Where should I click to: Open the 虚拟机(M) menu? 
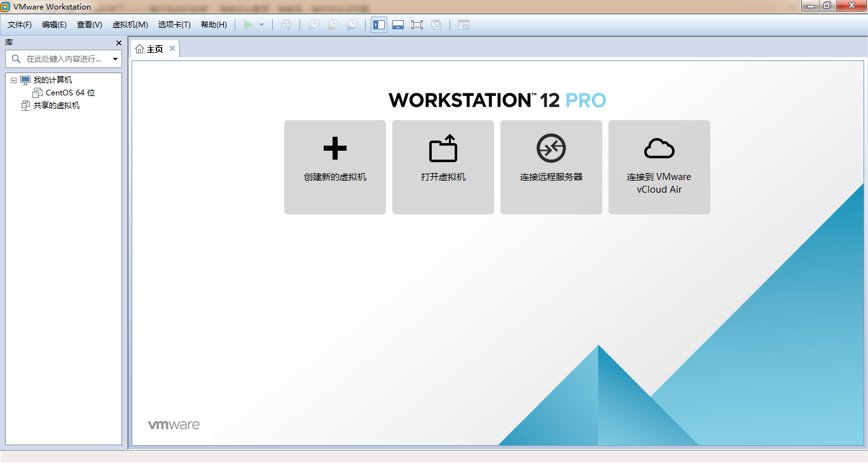pyautogui.click(x=130, y=25)
